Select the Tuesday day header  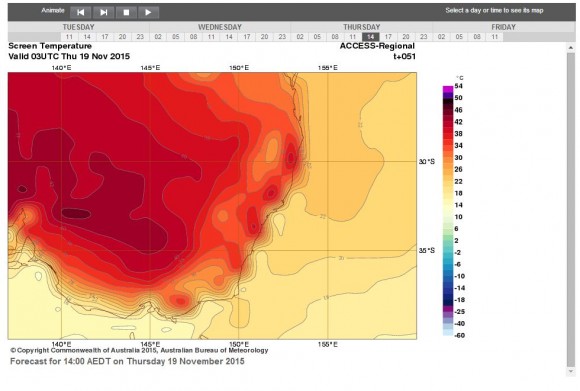click(78, 27)
